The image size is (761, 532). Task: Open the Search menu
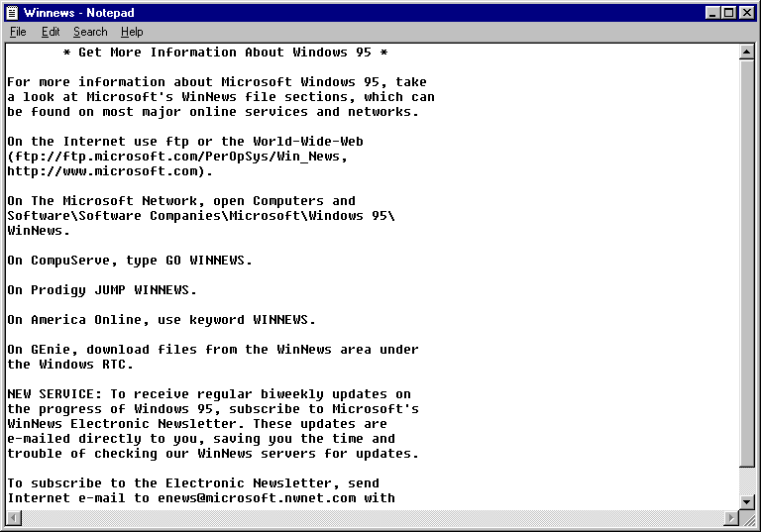click(90, 32)
